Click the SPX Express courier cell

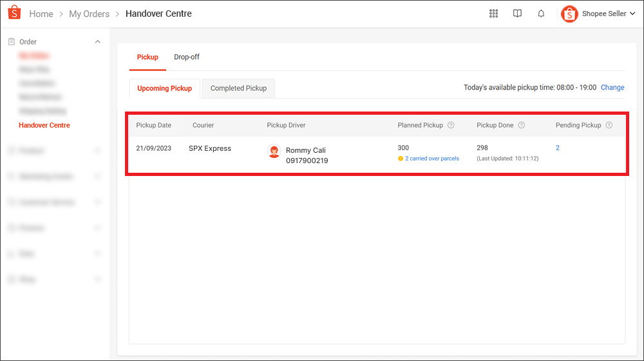[x=210, y=148]
